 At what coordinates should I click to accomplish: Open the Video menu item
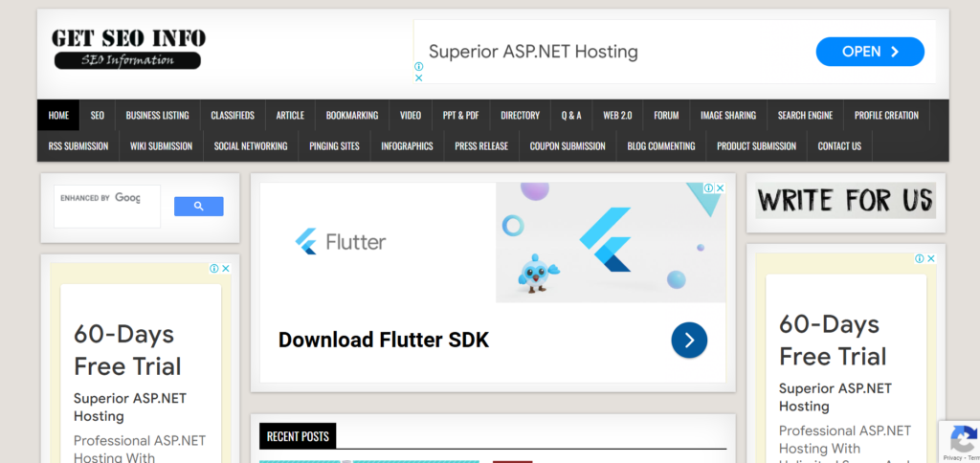[411, 115]
